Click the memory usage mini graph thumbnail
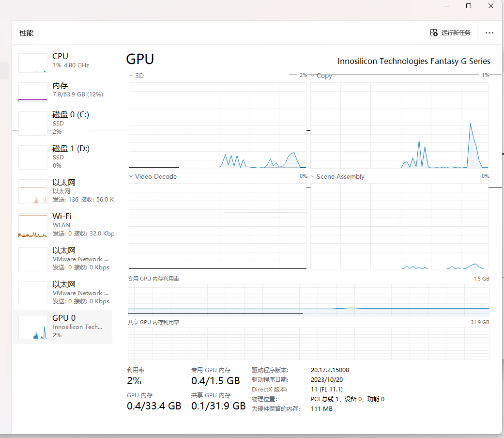This screenshot has height=438, width=504. 33,92
